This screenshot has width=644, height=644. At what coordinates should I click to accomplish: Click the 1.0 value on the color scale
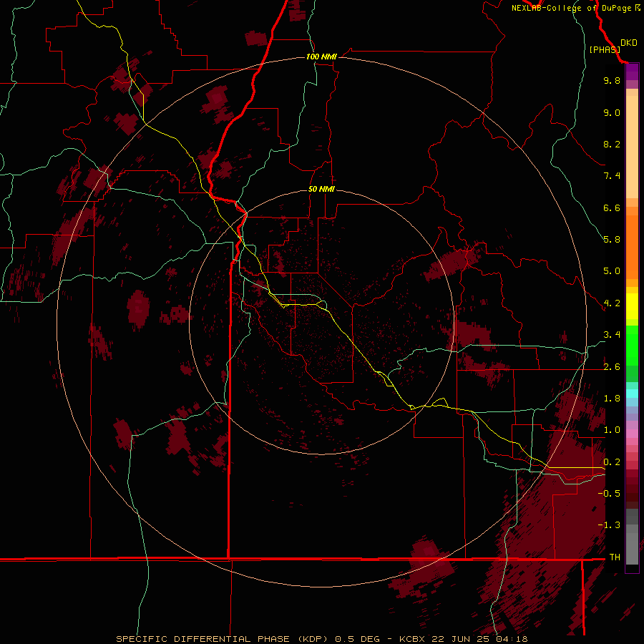click(x=612, y=430)
